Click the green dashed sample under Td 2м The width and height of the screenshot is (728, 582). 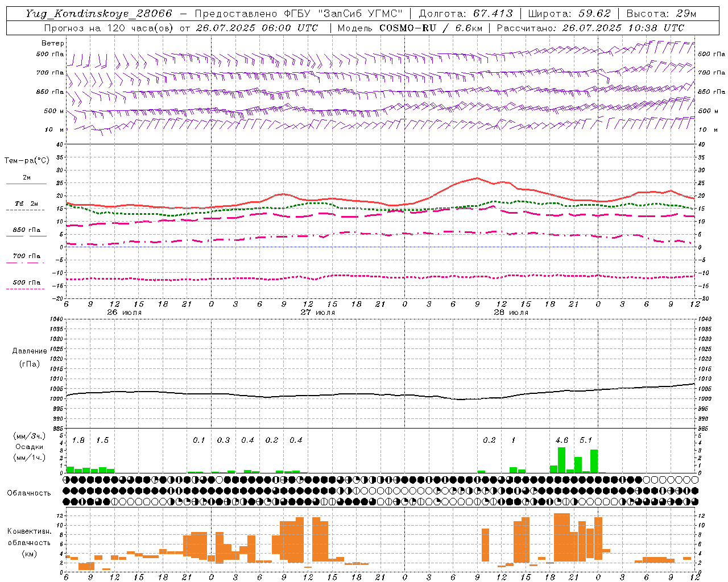[25, 210]
